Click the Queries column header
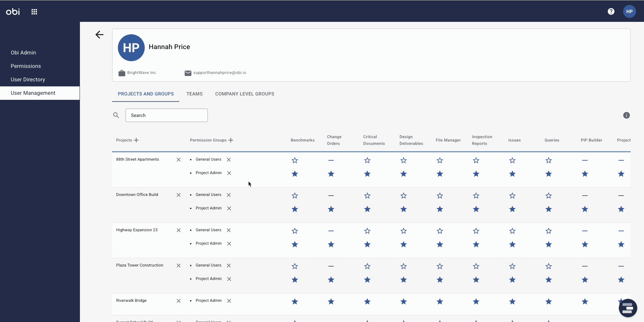The height and width of the screenshot is (322, 644). coord(552,140)
